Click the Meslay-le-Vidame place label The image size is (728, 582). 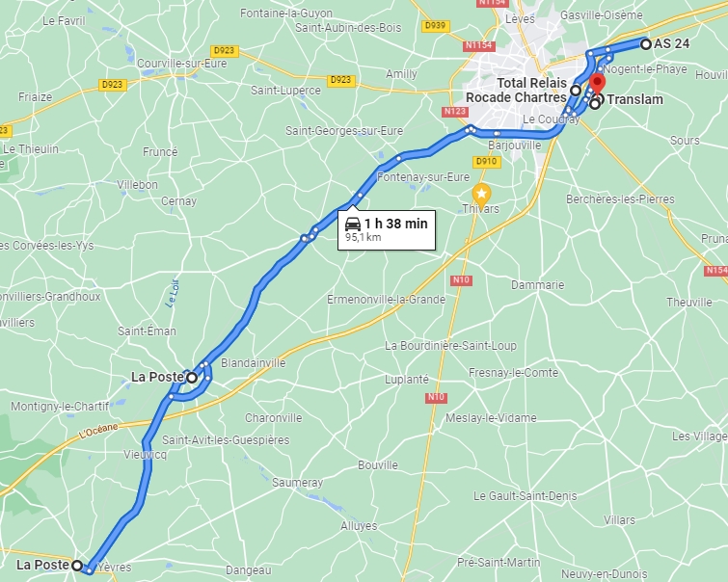tap(491, 417)
